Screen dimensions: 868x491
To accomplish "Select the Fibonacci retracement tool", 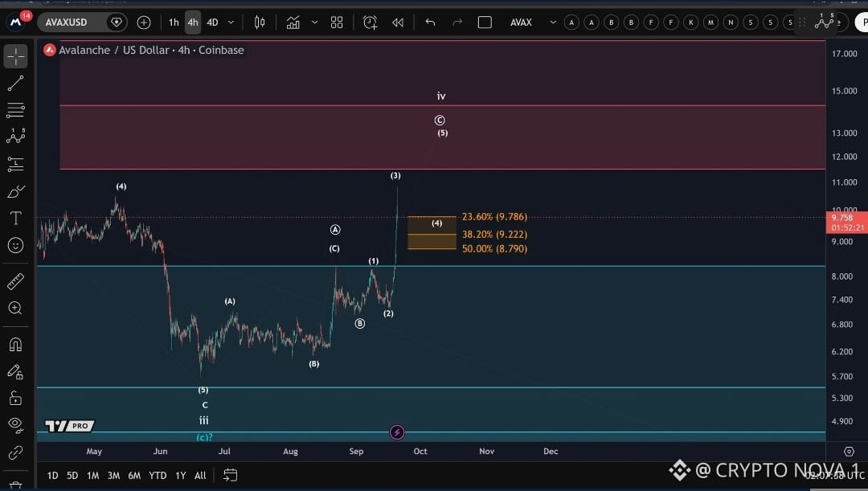I will tap(15, 110).
